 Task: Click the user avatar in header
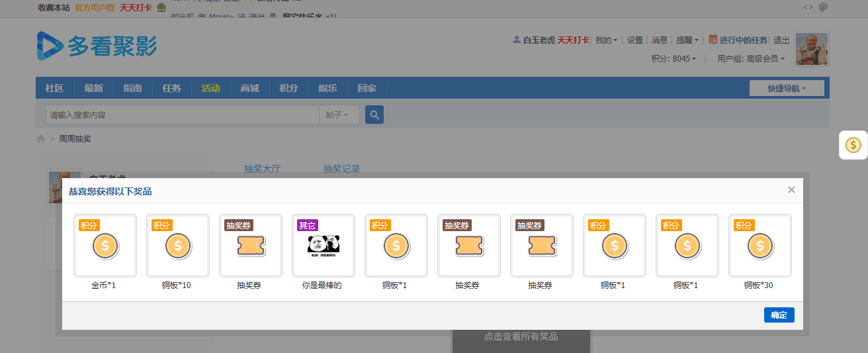pos(812,50)
